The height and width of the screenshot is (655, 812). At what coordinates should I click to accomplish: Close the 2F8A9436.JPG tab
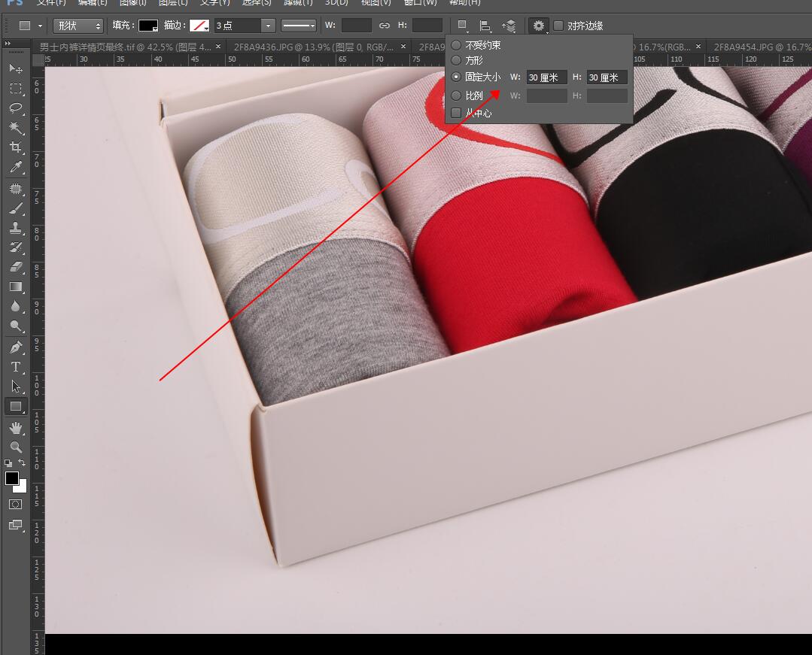[402, 47]
